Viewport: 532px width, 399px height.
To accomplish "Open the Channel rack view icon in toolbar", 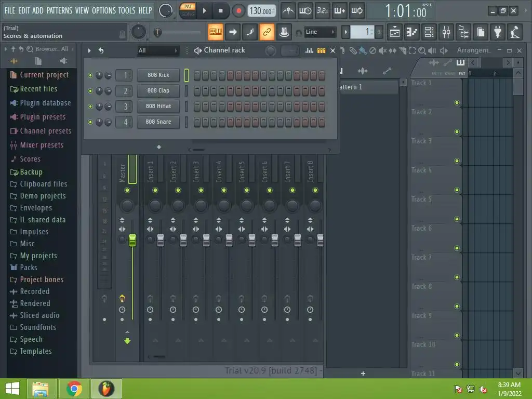I will pyautogui.click(x=429, y=32).
